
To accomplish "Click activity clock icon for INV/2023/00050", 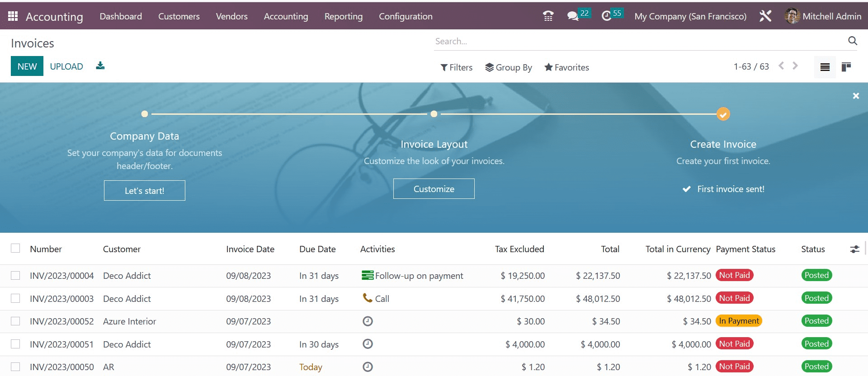I will [368, 367].
